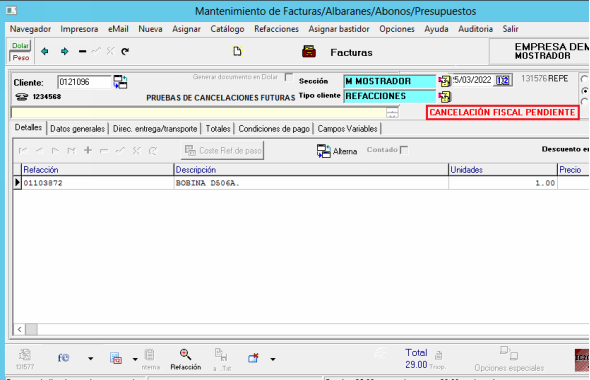
Task: Click the Descripción column header
Action: coord(311,170)
